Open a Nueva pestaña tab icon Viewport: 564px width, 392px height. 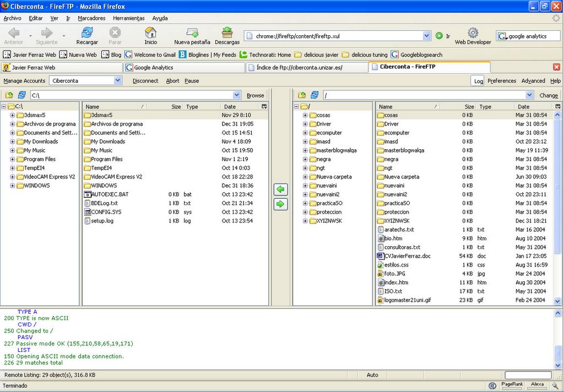pyautogui.click(x=192, y=32)
